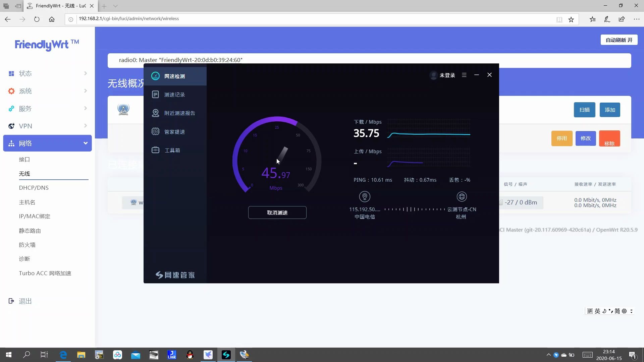Close the FriendlyWrt browser tab
This screenshot has width=644, height=362.
(92, 6)
